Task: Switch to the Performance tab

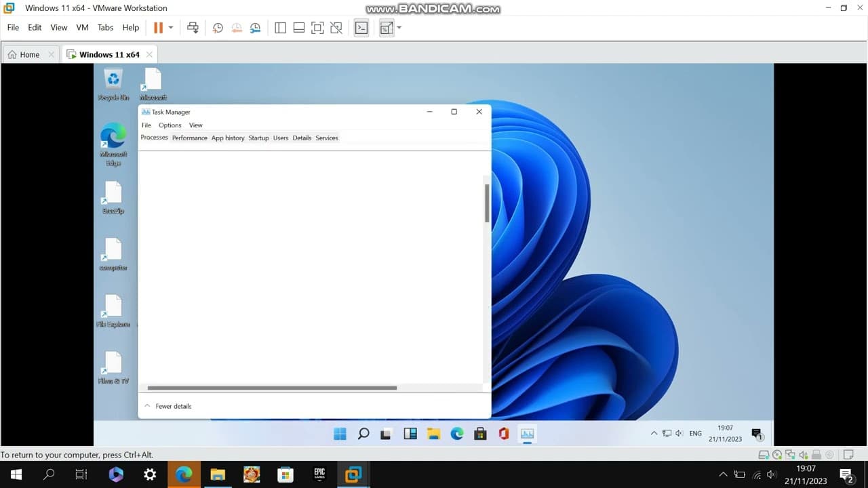Action: pos(190,138)
